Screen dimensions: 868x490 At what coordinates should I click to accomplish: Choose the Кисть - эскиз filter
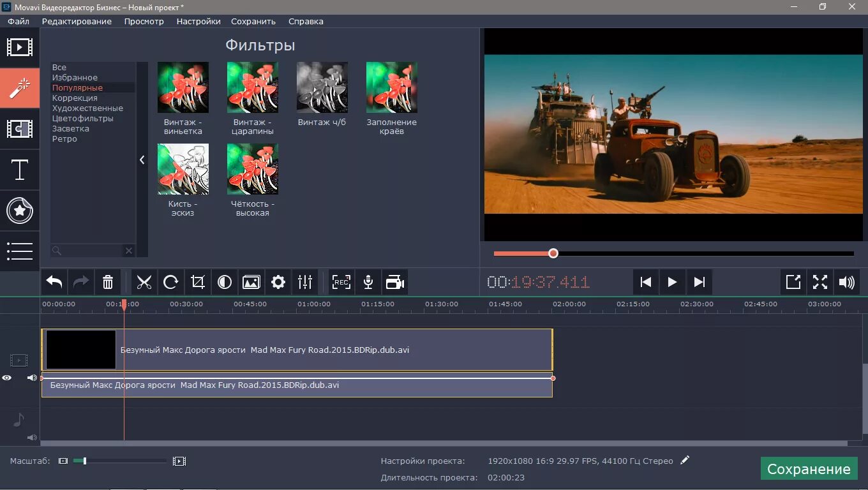183,169
